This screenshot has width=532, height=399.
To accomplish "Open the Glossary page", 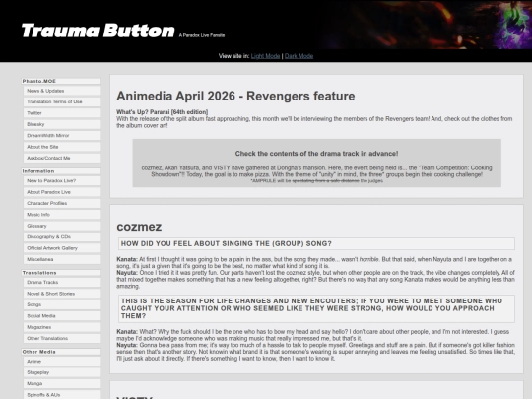I will pyautogui.click(x=62, y=226).
